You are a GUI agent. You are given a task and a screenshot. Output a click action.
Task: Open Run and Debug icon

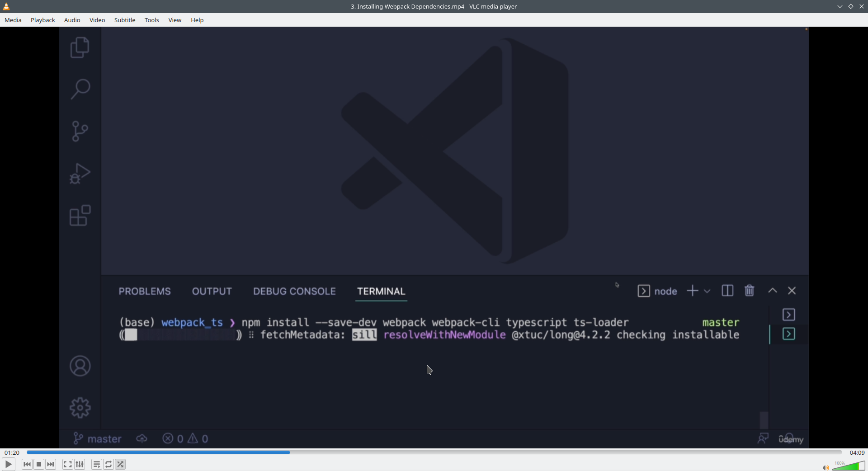tap(80, 174)
